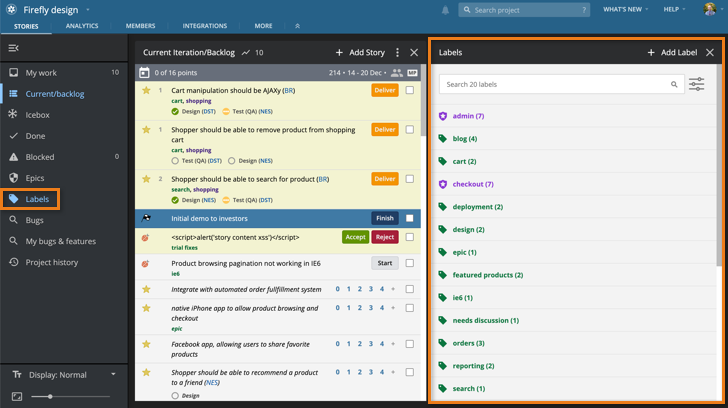Image resolution: width=728 pixels, height=408 pixels.
Task: Collapse the header with the double chevron
Action: (297, 26)
